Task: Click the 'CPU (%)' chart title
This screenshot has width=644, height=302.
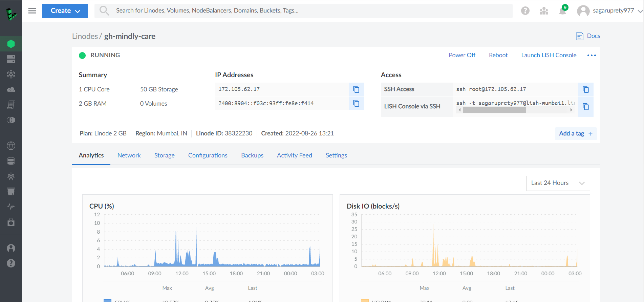Action: coord(102,206)
